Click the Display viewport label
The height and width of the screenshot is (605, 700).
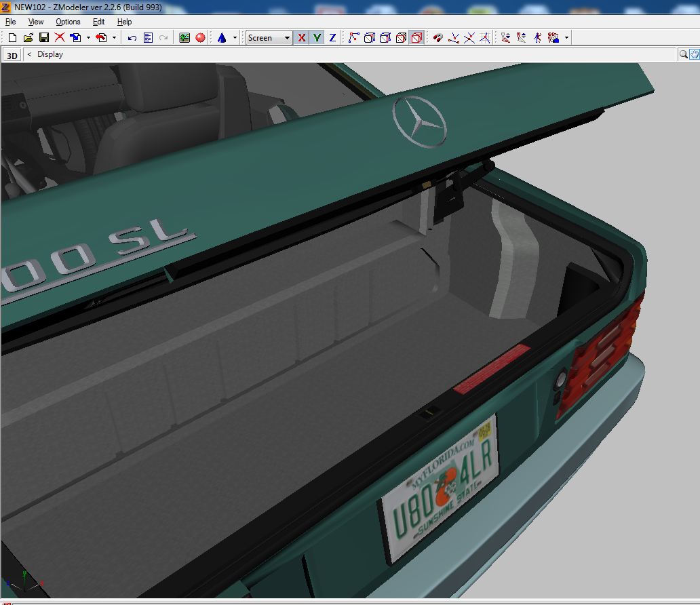(50, 54)
